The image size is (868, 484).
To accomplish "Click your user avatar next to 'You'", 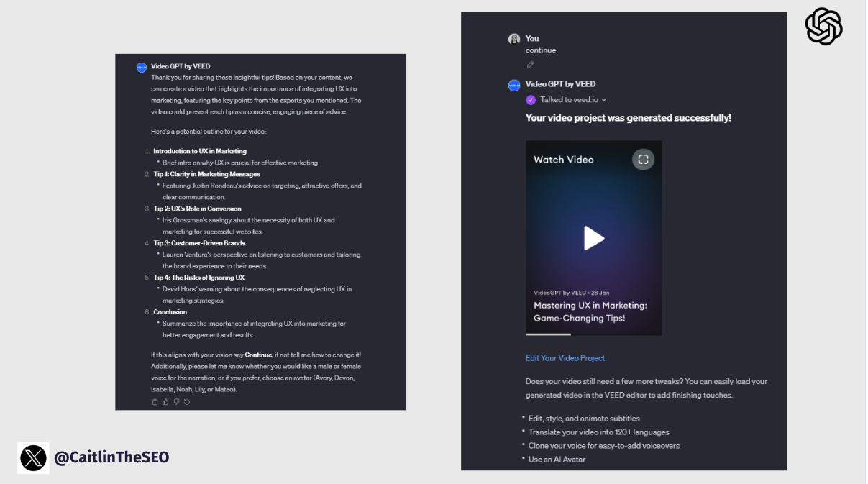I will (x=513, y=39).
